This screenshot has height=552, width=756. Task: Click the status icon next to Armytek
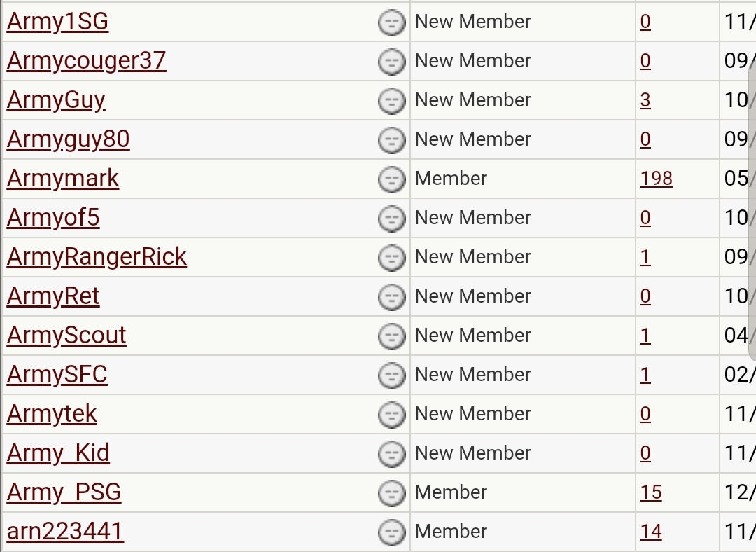392,415
